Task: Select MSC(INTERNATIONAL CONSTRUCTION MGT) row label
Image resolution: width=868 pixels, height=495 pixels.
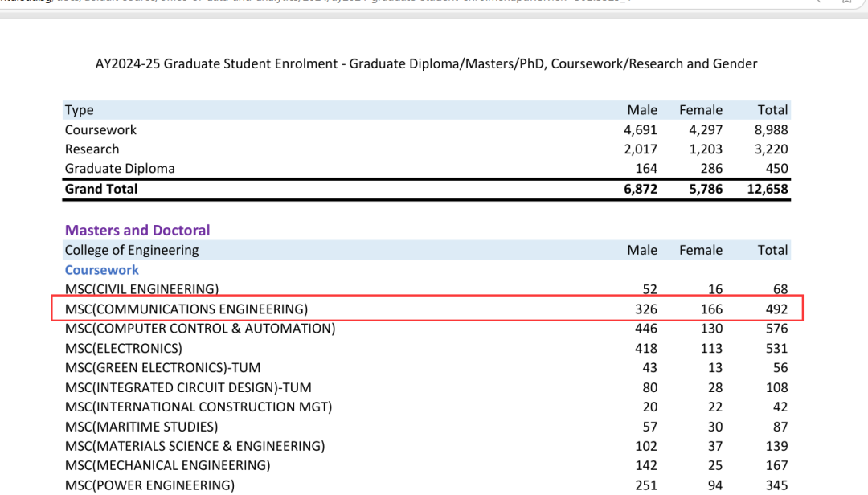Action: pyautogui.click(x=199, y=407)
